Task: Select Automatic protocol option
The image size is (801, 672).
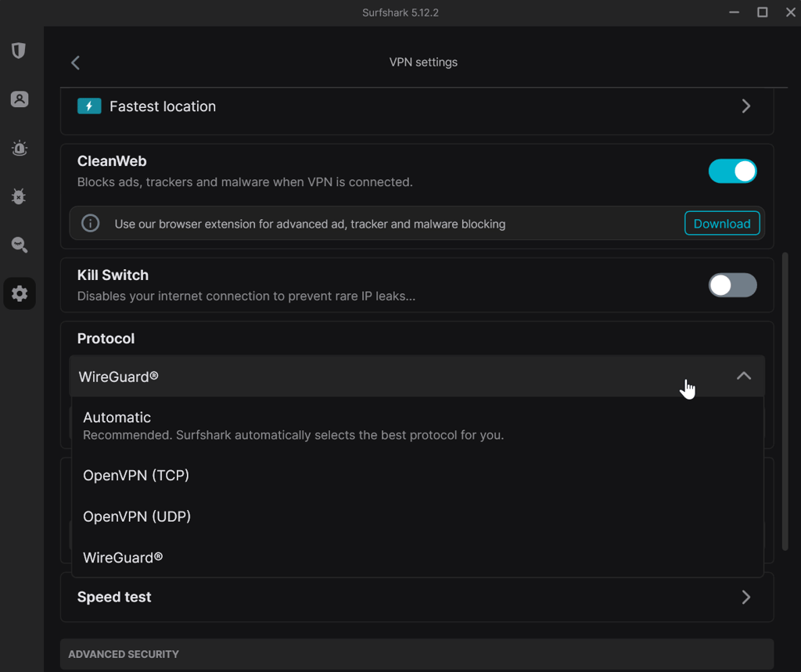Action: (x=418, y=426)
